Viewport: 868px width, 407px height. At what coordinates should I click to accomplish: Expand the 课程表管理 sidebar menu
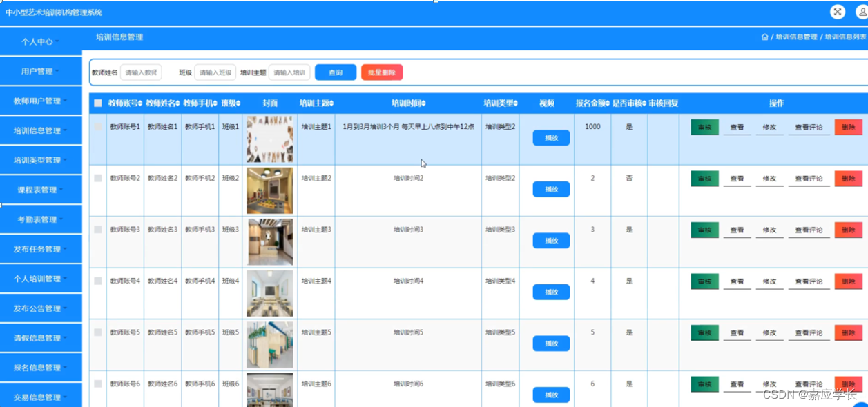41,190
